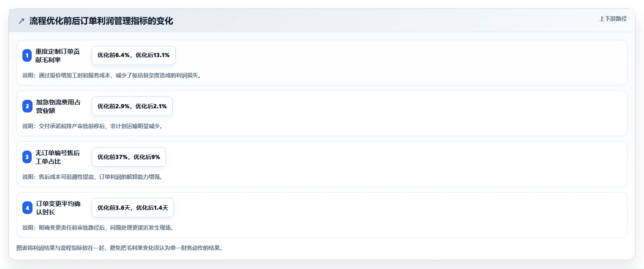Click the value chip 优化前37%，优化后9%

pos(129,157)
